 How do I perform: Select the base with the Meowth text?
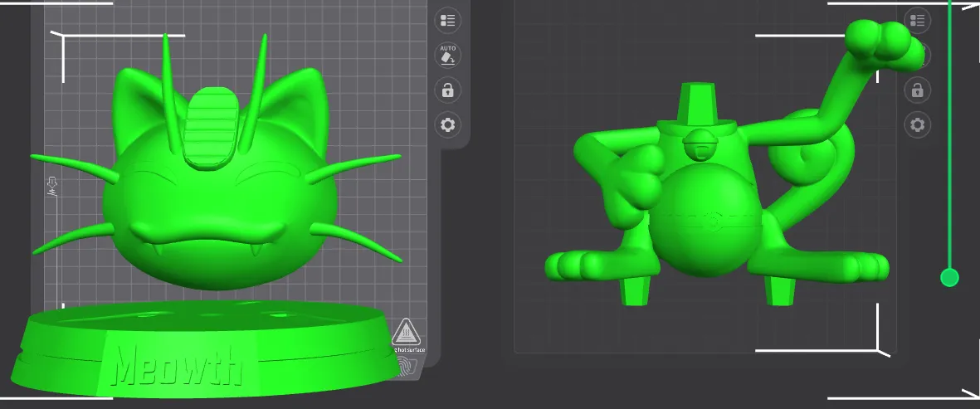[207, 349]
